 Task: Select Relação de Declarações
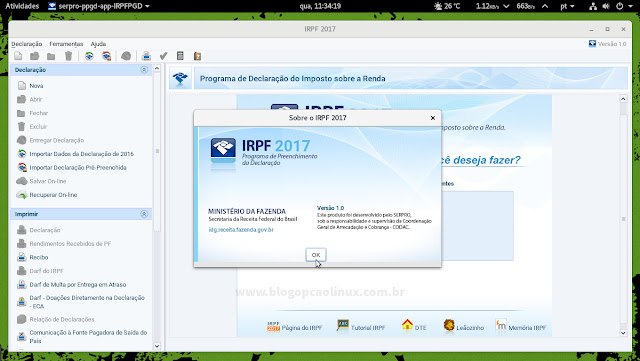62,319
